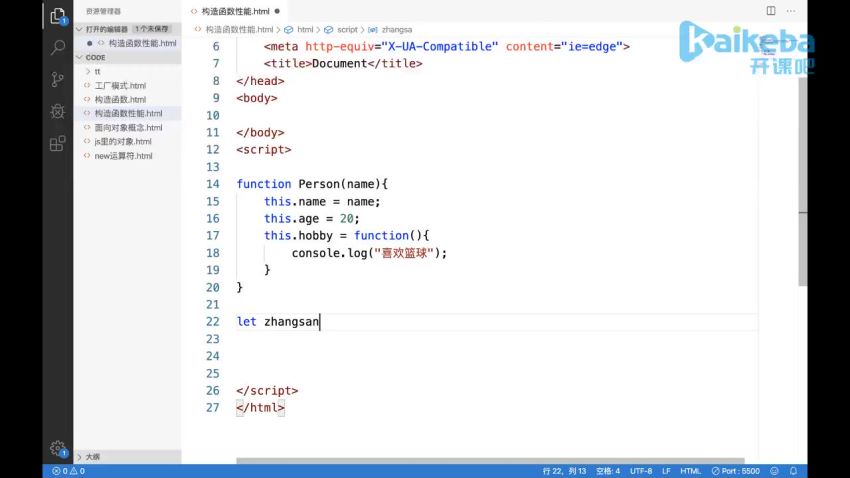Click the horizontal editor scrollbar
The width and height of the screenshot is (850, 478).
pyautogui.click(x=490, y=461)
